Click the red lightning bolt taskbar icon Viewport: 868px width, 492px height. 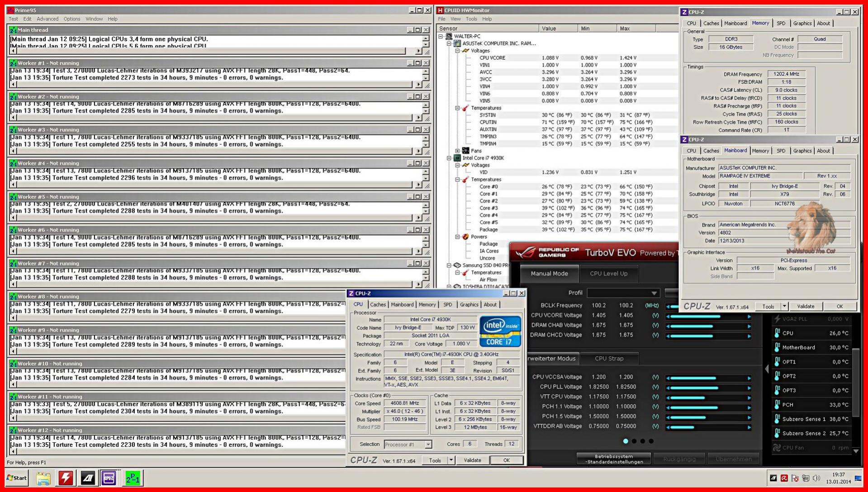click(66, 478)
